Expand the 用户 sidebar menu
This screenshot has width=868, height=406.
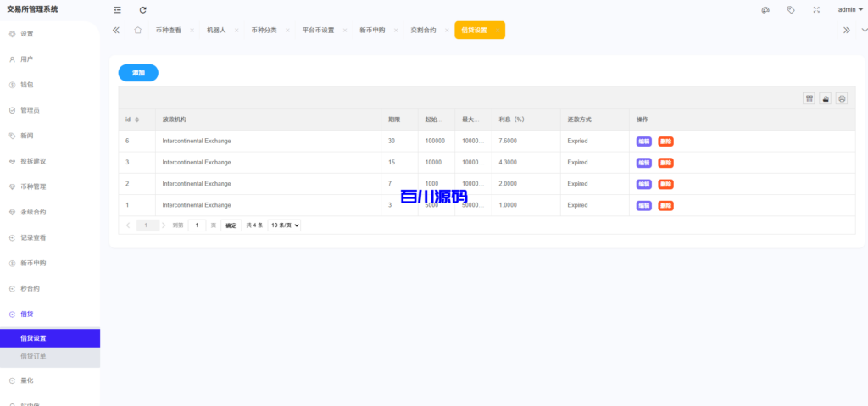coord(50,59)
